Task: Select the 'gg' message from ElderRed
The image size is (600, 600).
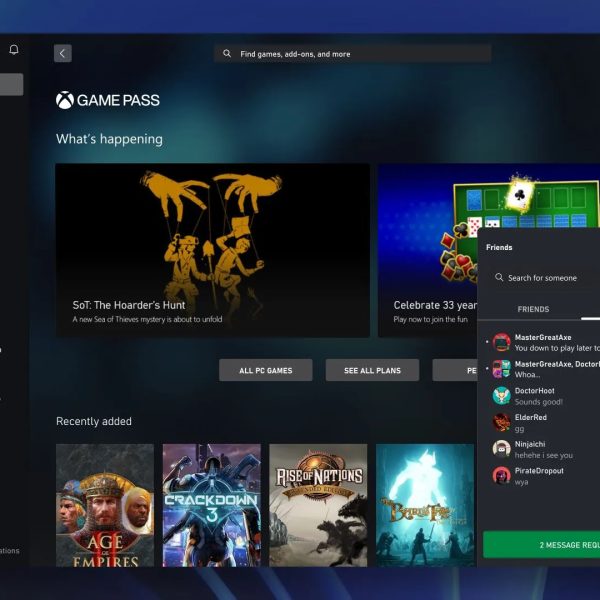Action: point(519,429)
